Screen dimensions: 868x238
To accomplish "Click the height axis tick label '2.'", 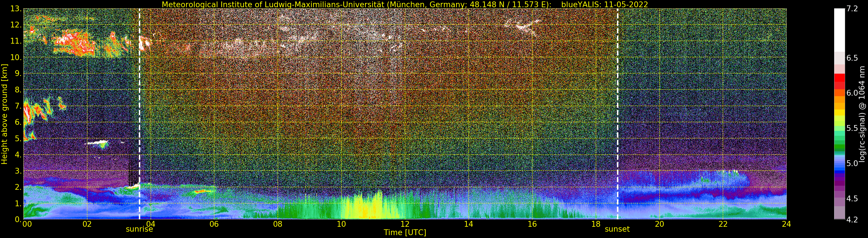I will (18, 187).
